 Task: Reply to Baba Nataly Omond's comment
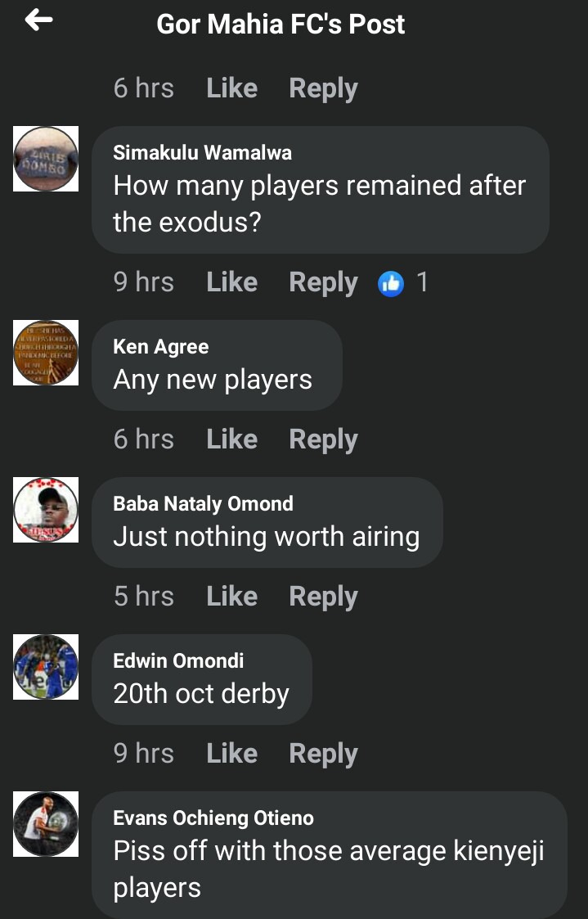pos(323,597)
